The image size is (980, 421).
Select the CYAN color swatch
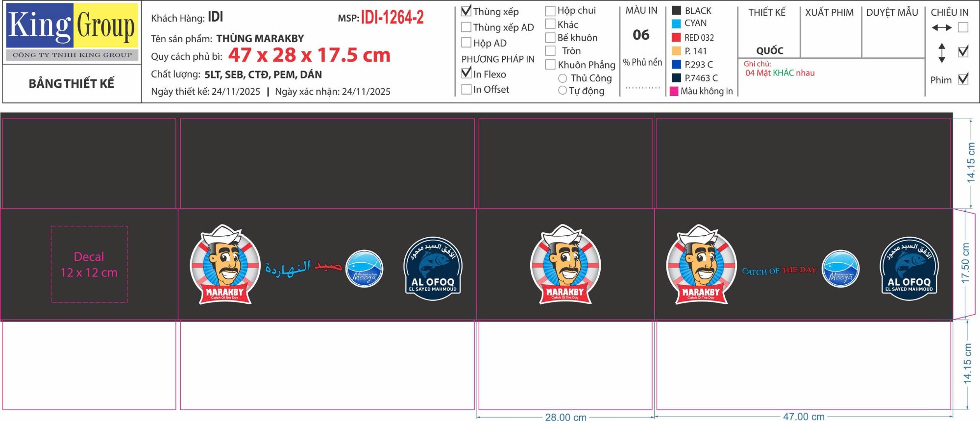click(x=676, y=23)
